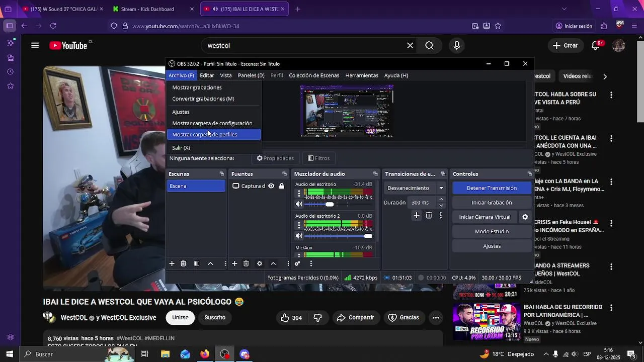Undock the Mezclador de audio panel
The width and height of the screenshot is (644, 362).
click(x=375, y=174)
